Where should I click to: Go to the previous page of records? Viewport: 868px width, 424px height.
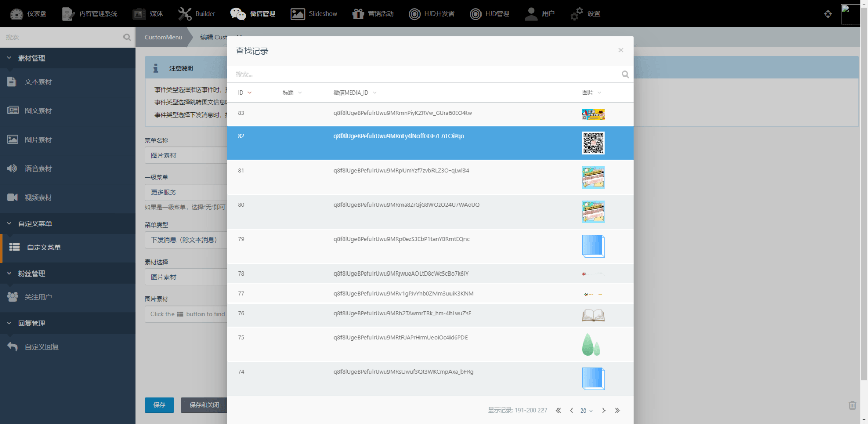pos(571,411)
